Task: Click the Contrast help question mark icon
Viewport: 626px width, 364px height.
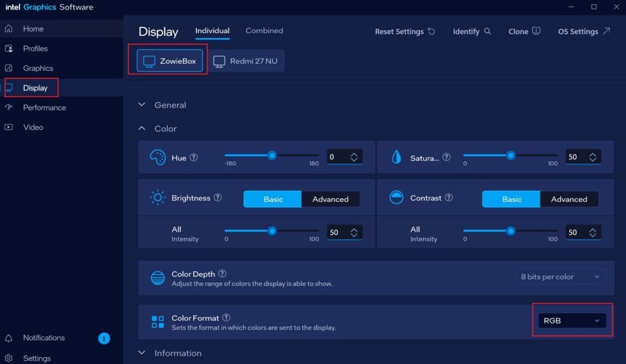Action: pos(449,198)
